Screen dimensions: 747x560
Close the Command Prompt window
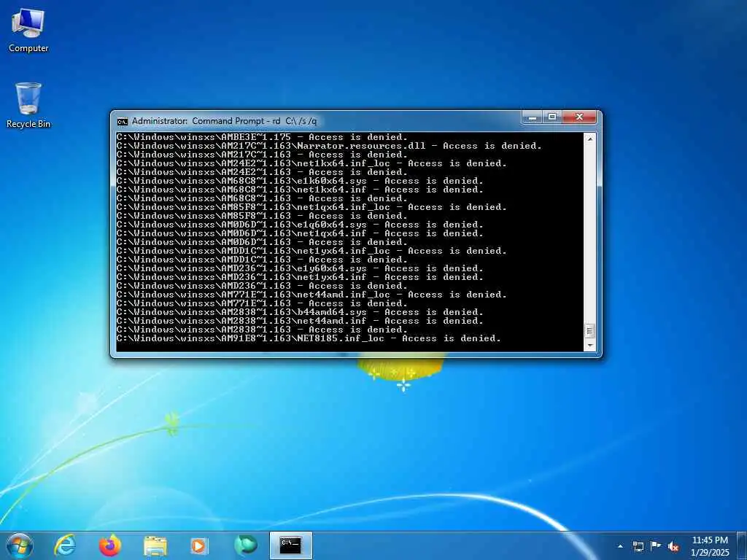[x=579, y=117]
